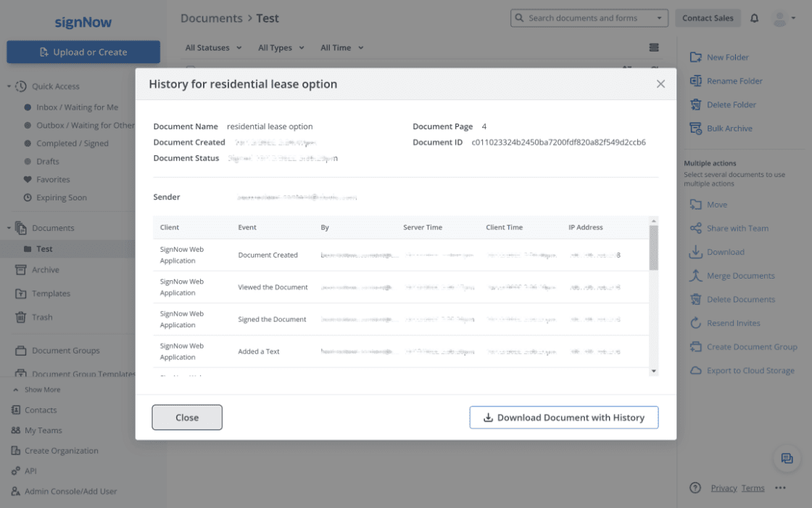Open the help chat bubble icon

[787, 458]
